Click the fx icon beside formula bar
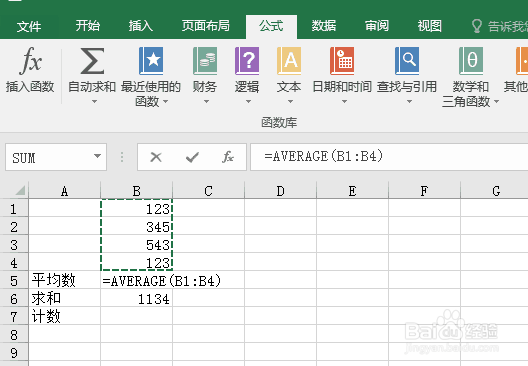The height and width of the screenshot is (366, 528). 228,157
